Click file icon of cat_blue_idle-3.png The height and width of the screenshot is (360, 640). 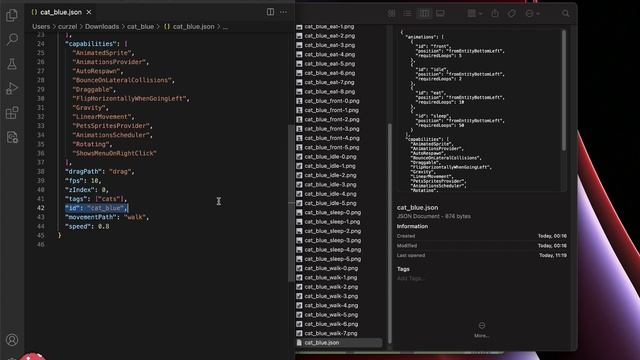tap(299, 184)
